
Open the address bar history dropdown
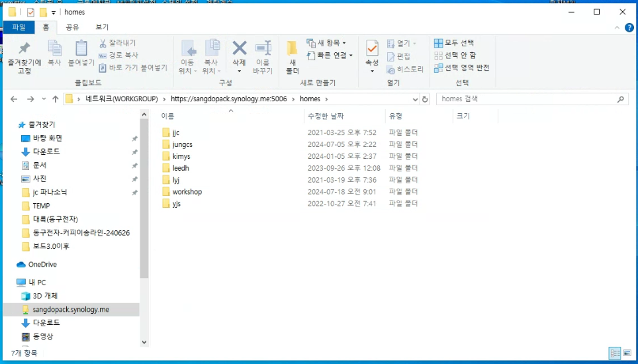(x=415, y=99)
